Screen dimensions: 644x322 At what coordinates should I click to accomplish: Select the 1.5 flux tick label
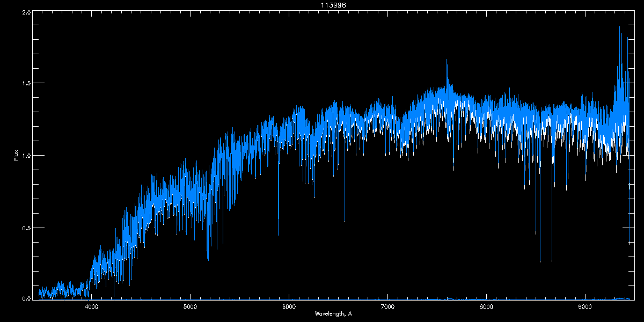(26, 84)
